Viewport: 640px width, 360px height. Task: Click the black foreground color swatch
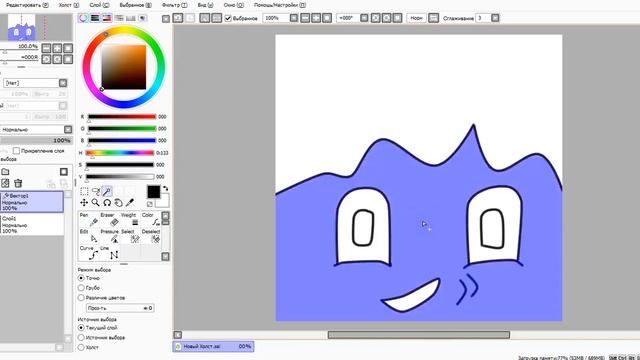point(153,191)
